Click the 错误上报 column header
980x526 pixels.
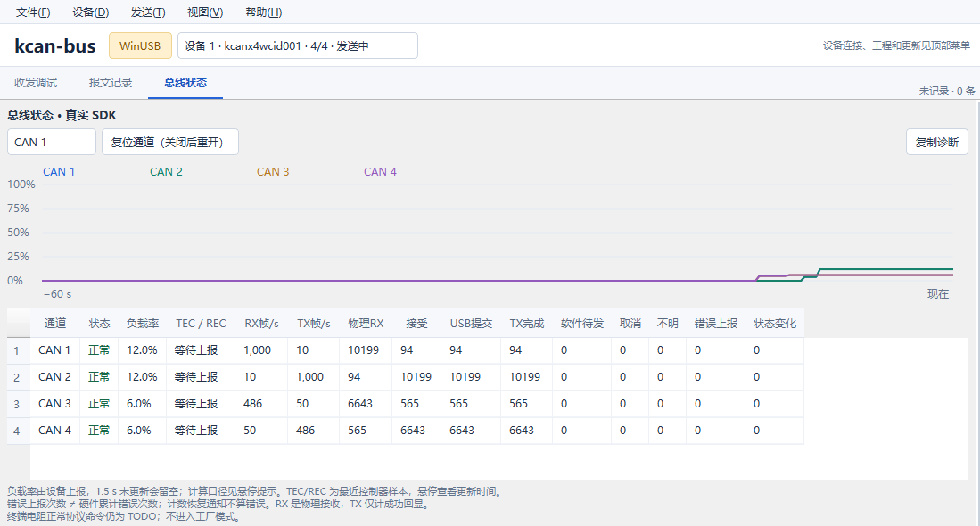716,323
